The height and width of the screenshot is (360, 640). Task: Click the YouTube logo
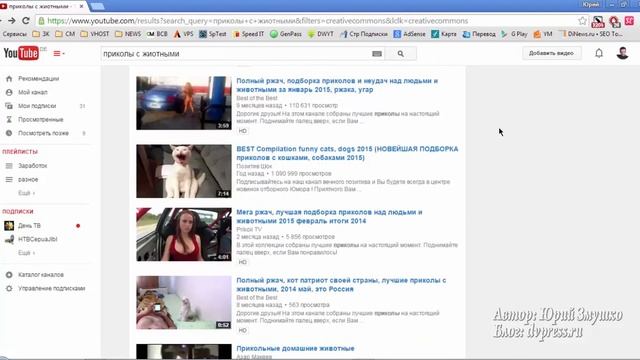click(21, 53)
